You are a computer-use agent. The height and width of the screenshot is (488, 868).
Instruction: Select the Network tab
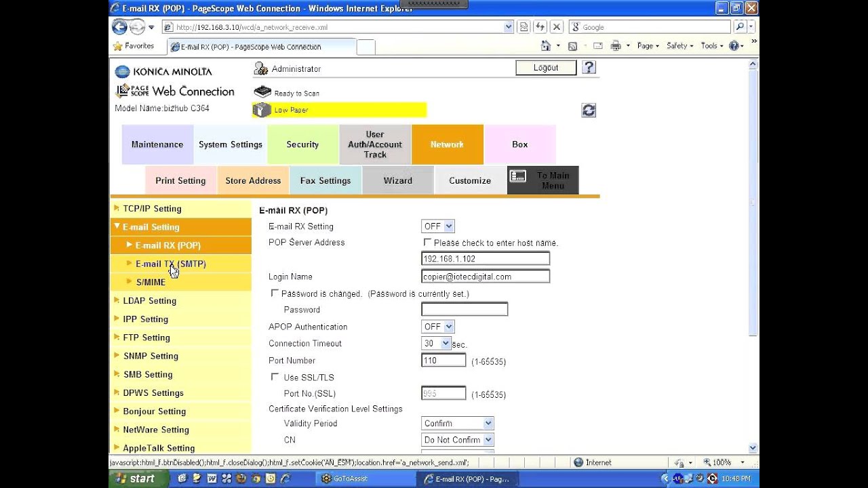click(448, 144)
